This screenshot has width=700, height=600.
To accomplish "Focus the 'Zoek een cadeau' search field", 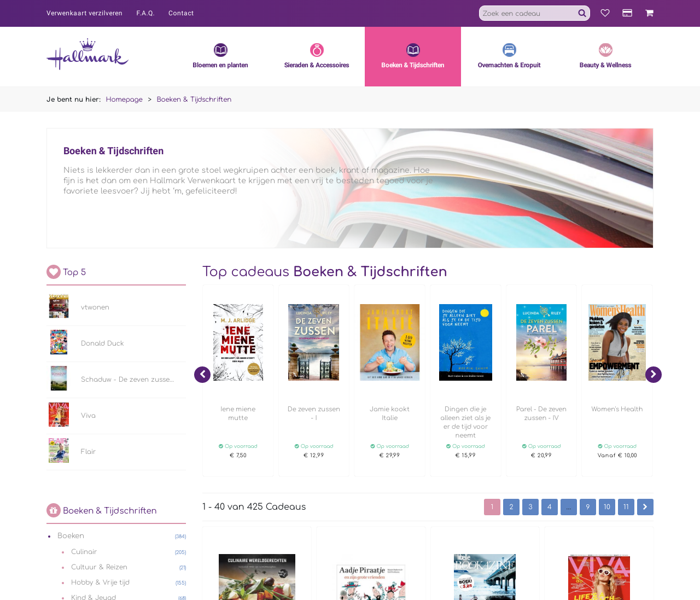I will (x=528, y=13).
